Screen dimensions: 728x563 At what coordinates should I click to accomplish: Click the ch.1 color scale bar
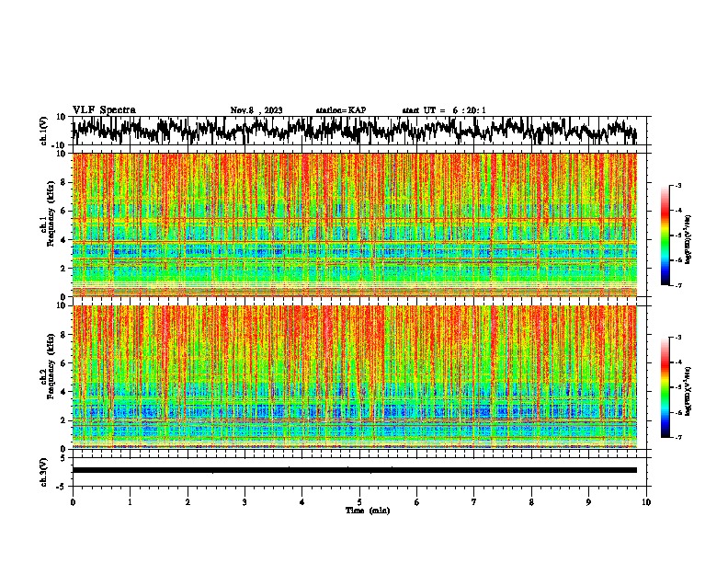(665, 236)
